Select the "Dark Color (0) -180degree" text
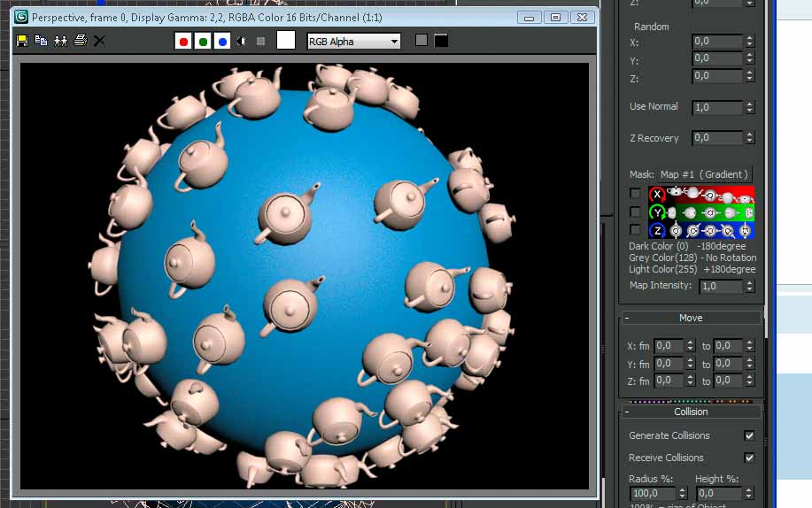The height and width of the screenshot is (508, 812). click(687, 247)
